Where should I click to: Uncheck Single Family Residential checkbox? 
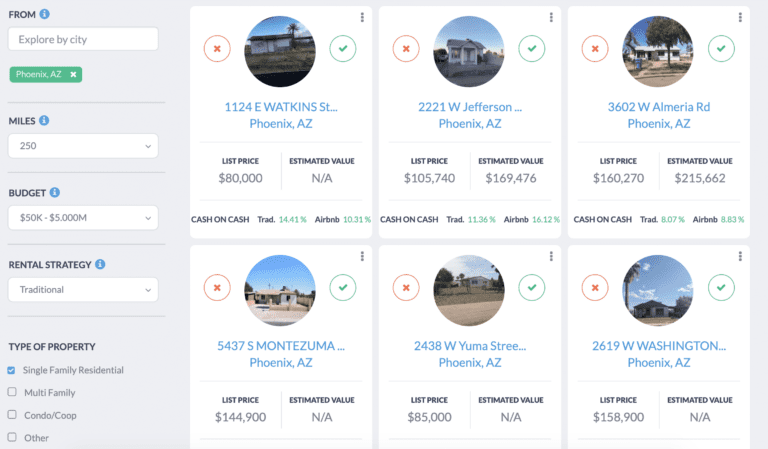pos(12,370)
